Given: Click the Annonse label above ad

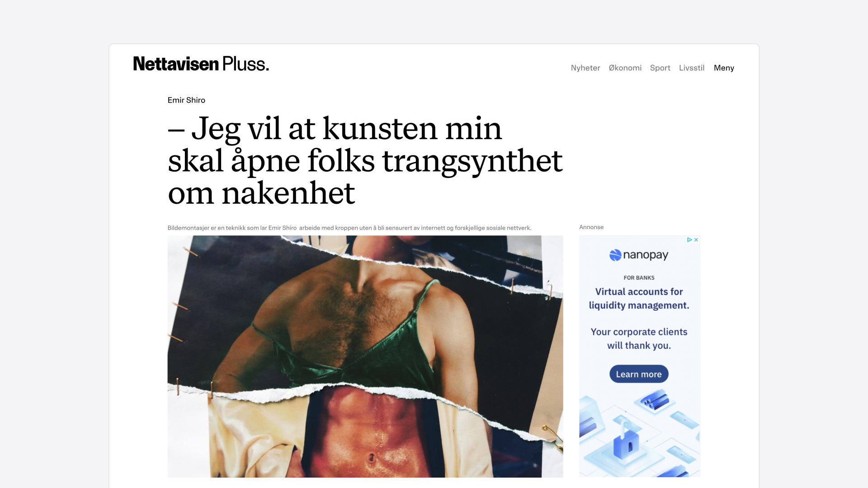Looking at the screenshot, I should [591, 227].
